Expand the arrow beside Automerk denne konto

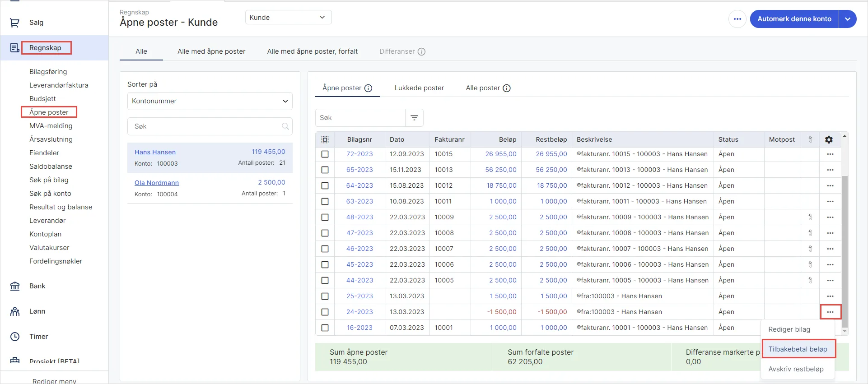[x=848, y=19]
